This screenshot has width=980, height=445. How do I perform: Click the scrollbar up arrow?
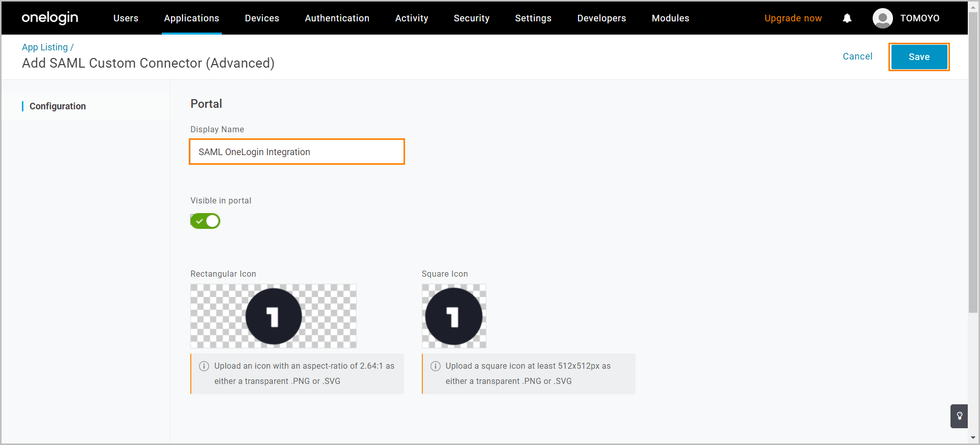click(973, 7)
